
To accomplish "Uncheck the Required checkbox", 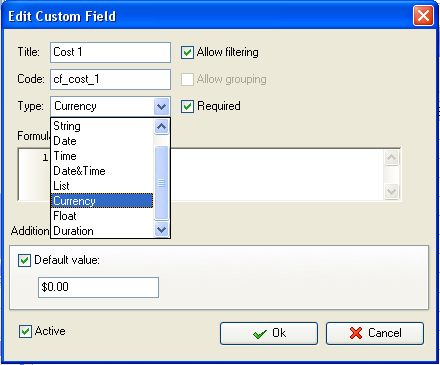I will [x=187, y=106].
